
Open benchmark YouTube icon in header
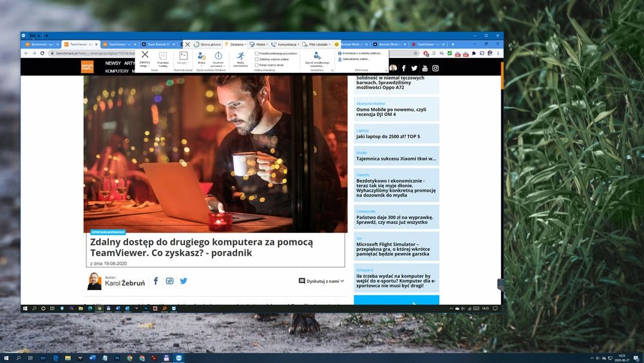point(424,68)
